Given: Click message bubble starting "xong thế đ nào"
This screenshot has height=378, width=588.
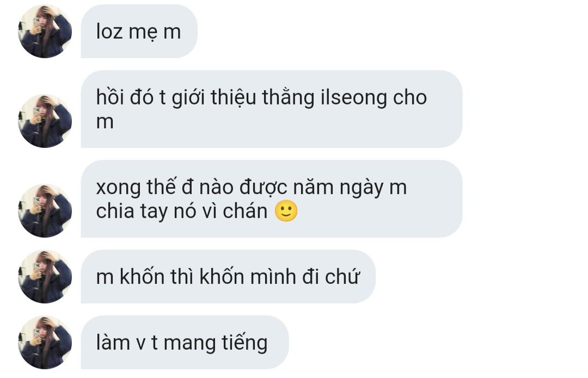Looking at the screenshot, I should click(x=272, y=199).
